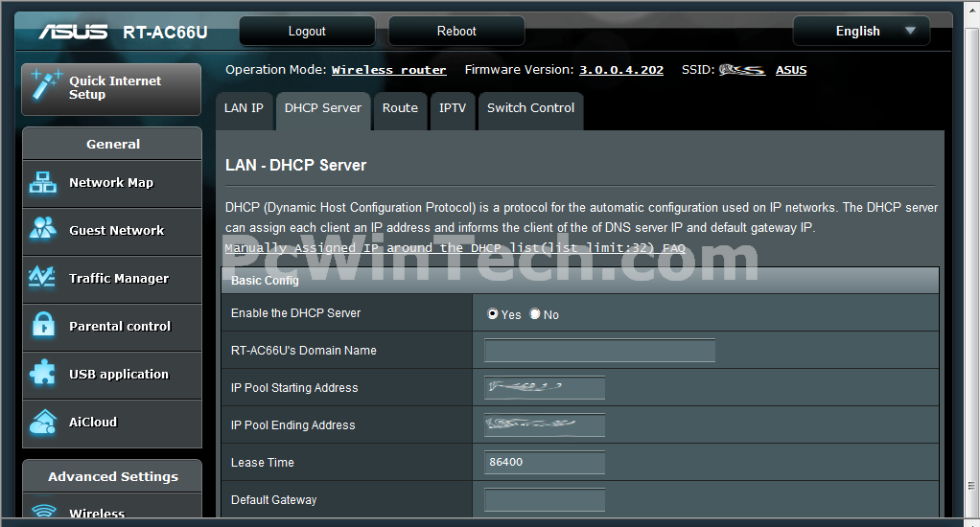Viewport: 980px width, 527px height.
Task: Click the AiCloud house icon
Action: pyautogui.click(x=42, y=422)
